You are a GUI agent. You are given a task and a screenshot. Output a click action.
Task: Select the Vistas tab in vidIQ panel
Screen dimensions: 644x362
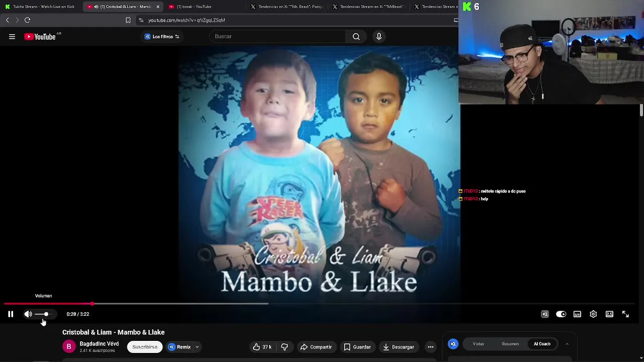coord(478,344)
